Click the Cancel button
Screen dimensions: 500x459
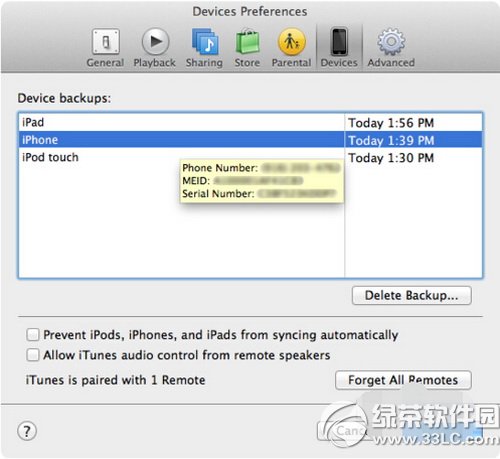[x=348, y=431]
